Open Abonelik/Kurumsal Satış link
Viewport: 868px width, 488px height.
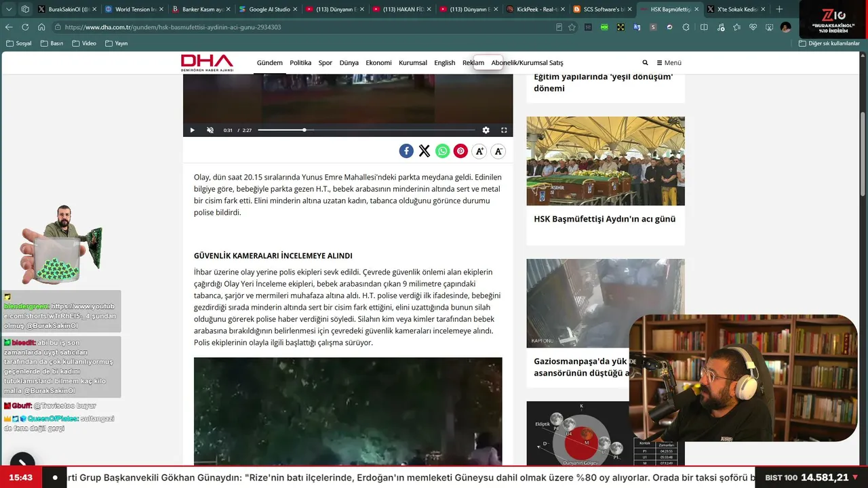pos(527,63)
